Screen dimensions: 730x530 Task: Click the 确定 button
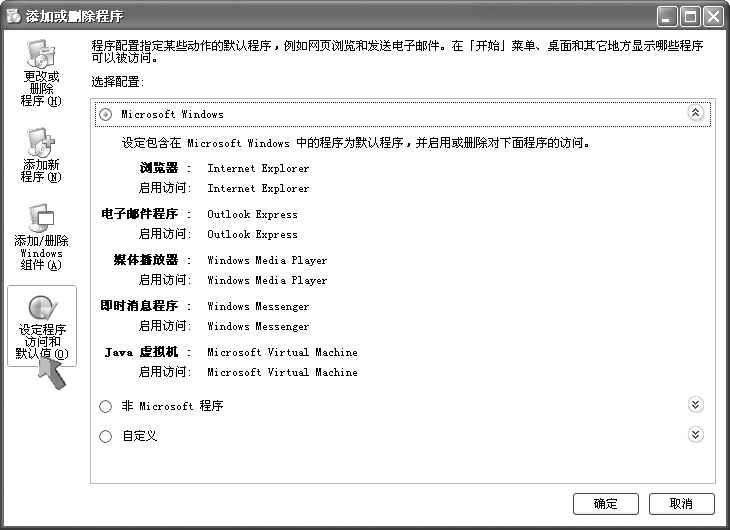tap(606, 503)
